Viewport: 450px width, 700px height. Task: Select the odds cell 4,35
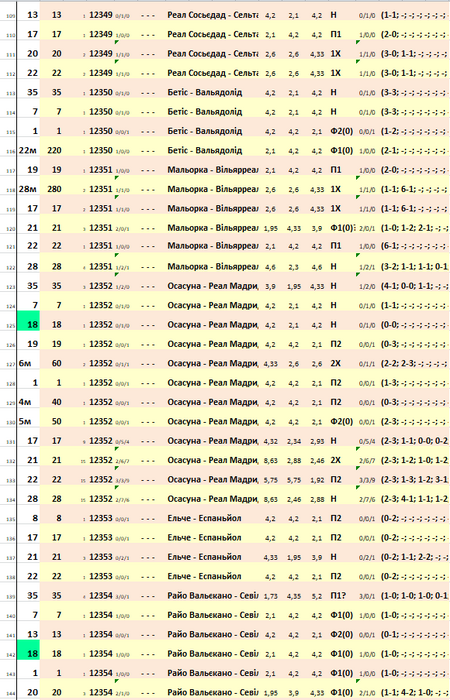(294, 596)
